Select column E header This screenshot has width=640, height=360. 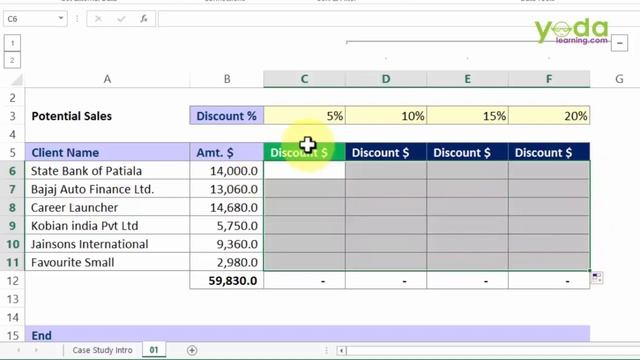tap(468, 79)
